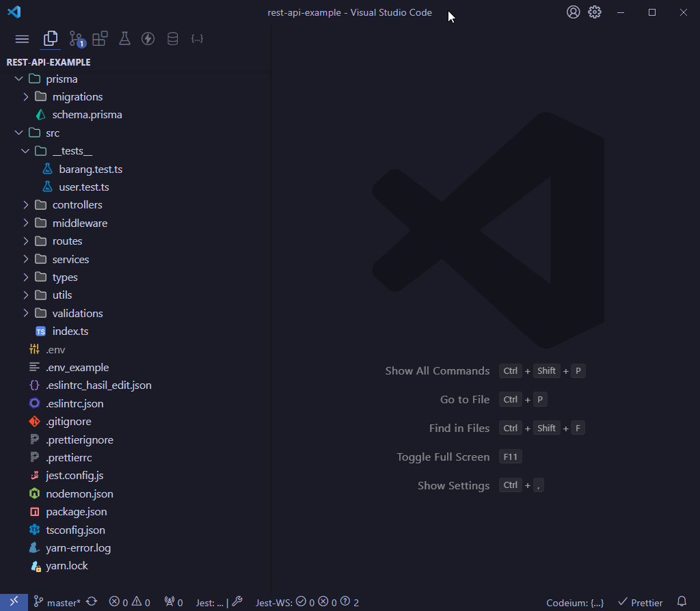This screenshot has height=611, width=700.
Task: Open the Thunder Client lightning icon
Action: (x=148, y=39)
